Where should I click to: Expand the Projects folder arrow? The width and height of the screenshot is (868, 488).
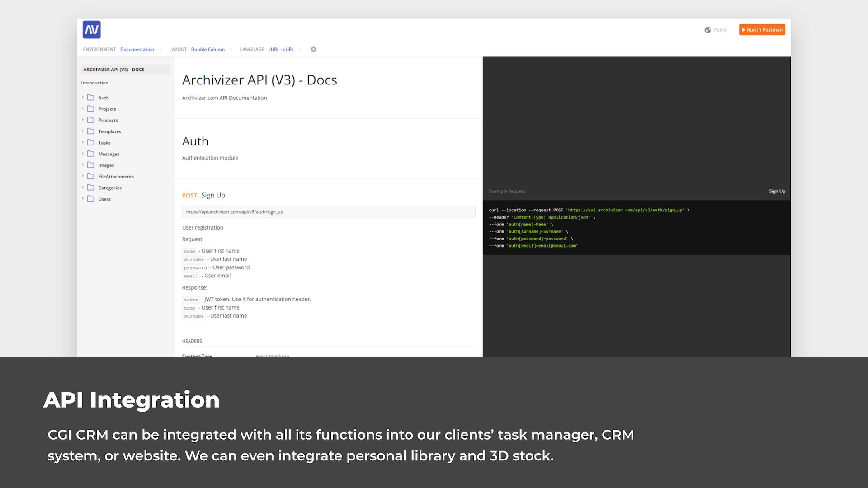[x=83, y=108]
